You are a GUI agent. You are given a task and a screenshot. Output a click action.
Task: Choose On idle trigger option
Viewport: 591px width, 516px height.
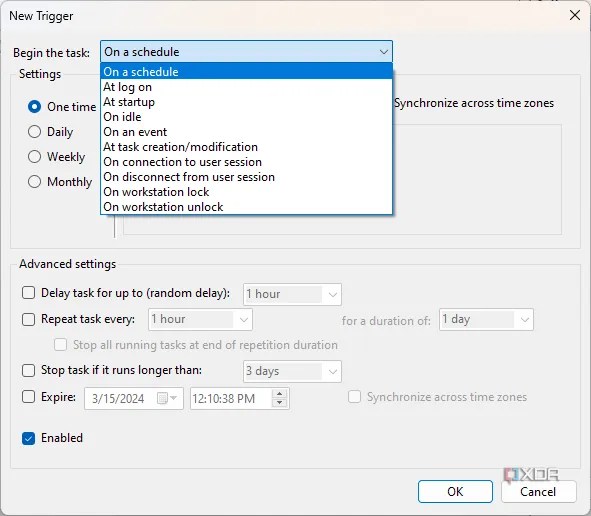[x=246, y=117]
